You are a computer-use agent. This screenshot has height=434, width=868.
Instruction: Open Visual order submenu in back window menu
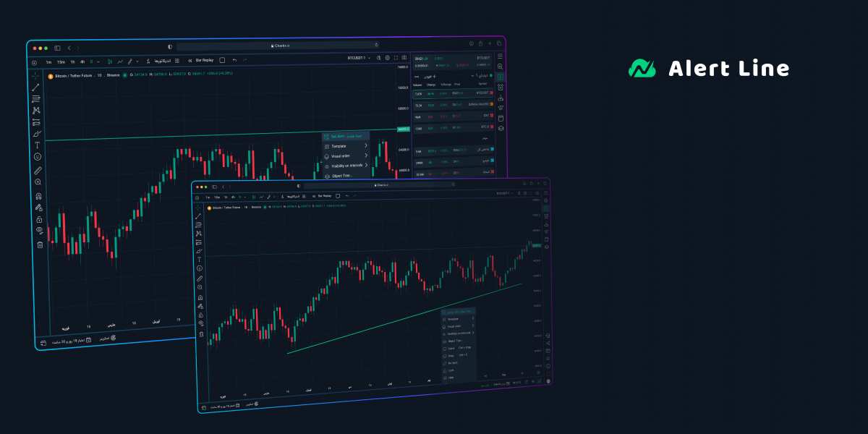[x=346, y=156]
